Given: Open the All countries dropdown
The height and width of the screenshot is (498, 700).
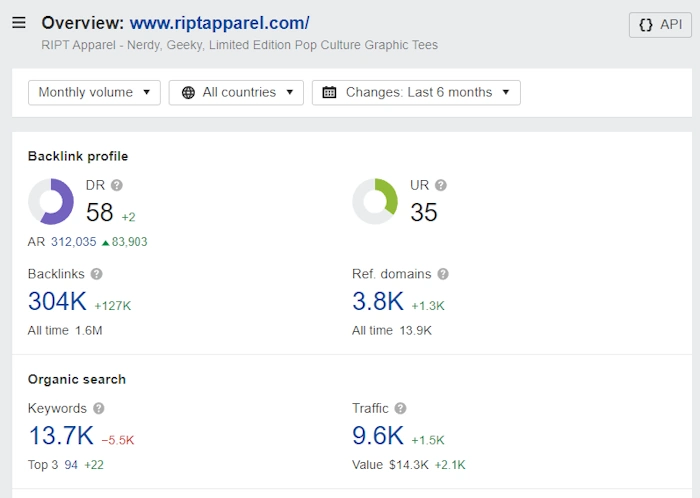Looking at the screenshot, I should click(x=236, y=92).
